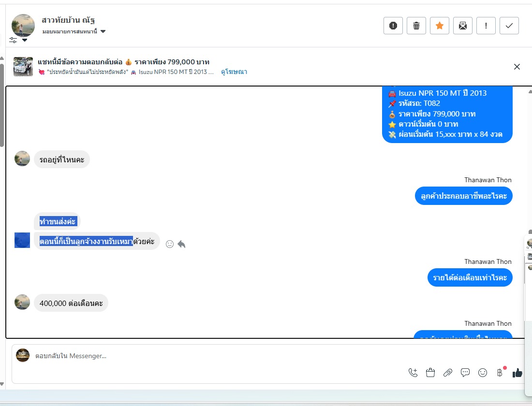Attach a file with paperclip icon

[448, 373]
